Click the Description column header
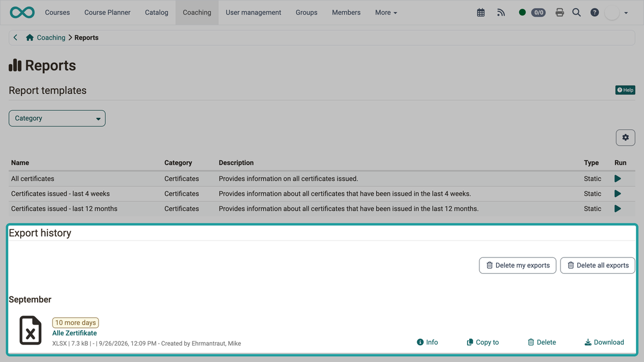The width and height of the screenshot is (644, 362). click(236, 162)
